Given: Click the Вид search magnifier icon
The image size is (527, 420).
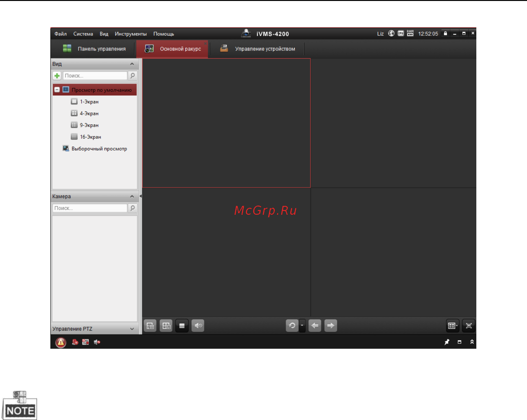Looking at the screenshot, I should (x=133, y=76).
